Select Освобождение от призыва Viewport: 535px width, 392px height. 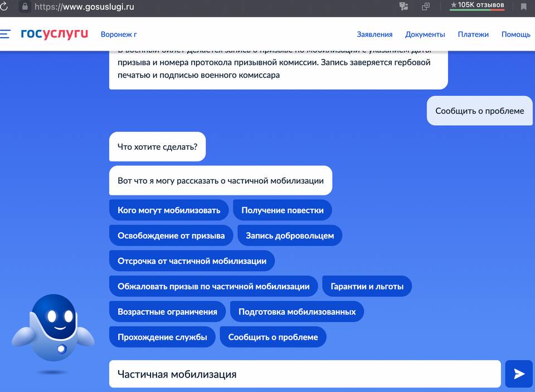(171, 236)
